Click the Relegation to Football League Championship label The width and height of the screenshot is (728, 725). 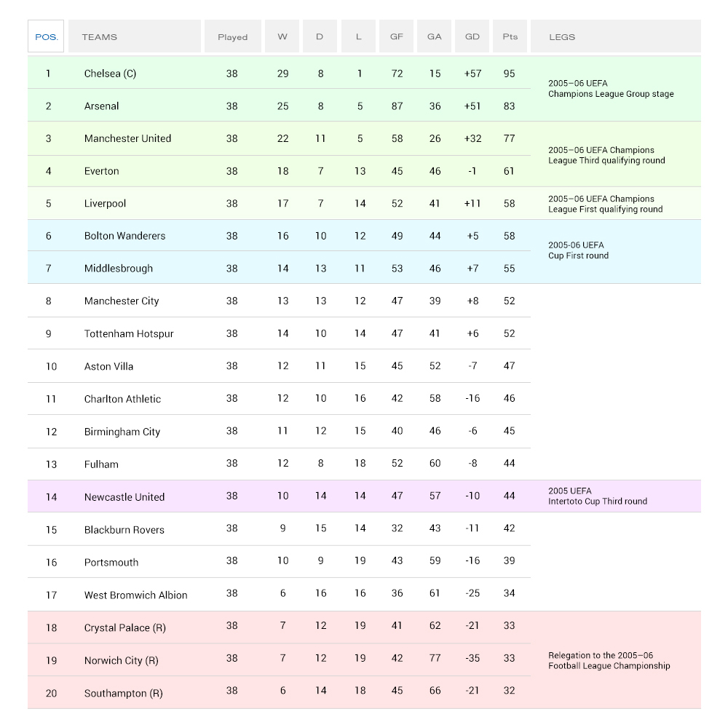click(x=609, y=660)
